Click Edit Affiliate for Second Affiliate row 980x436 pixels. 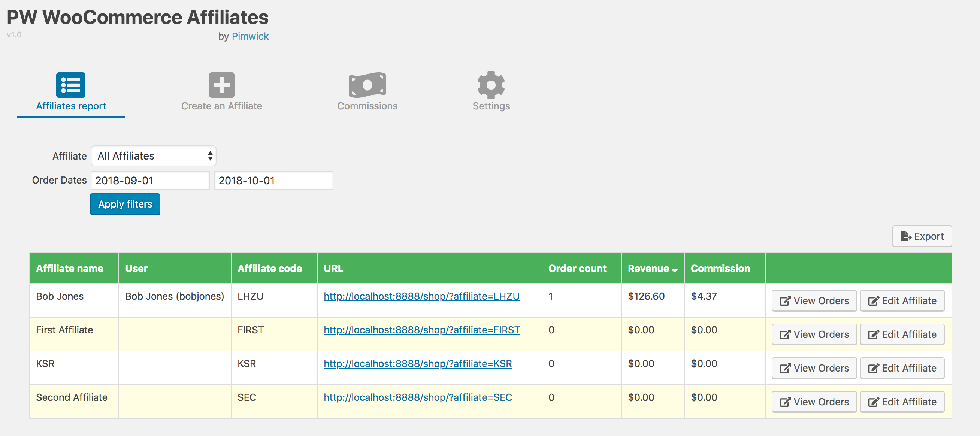click(x=902, y=402)
